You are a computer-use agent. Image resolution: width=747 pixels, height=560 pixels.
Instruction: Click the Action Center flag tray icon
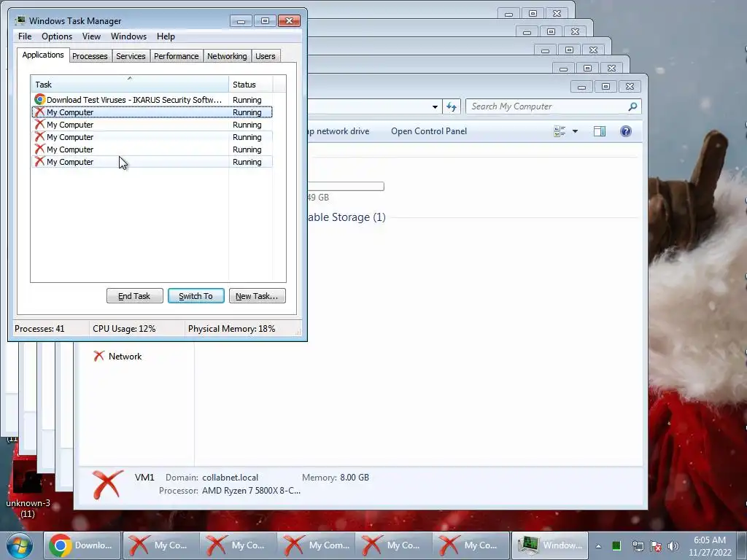coord(656,546)
